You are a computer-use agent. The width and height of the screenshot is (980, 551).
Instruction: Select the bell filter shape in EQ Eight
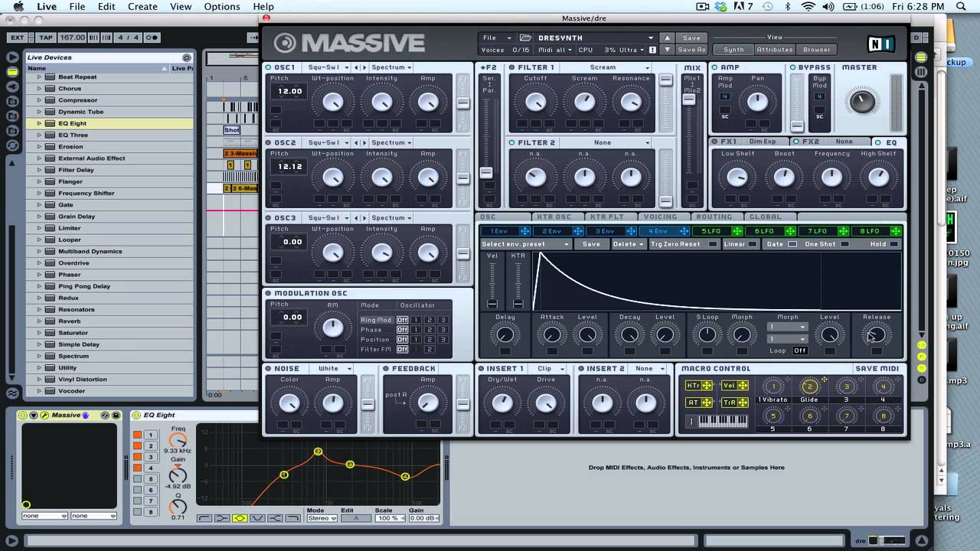pos(240,518)
